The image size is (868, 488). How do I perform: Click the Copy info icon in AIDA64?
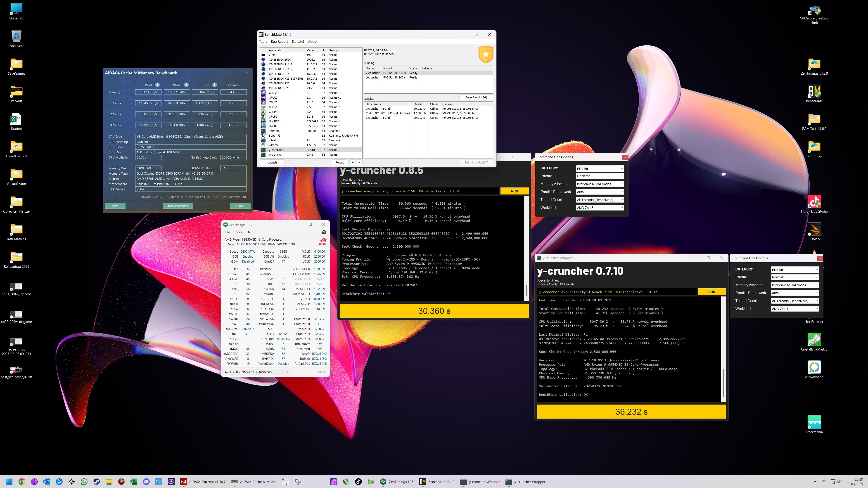[x=215, y=85]
